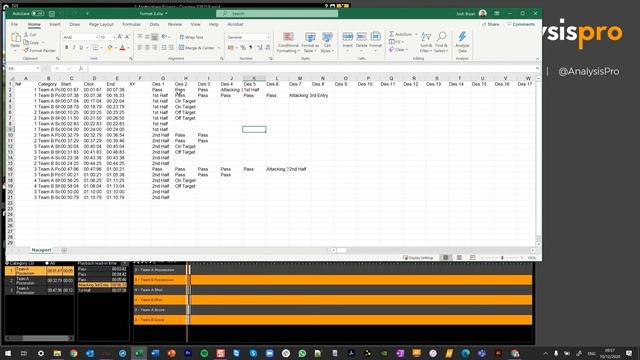Open the Formulas ribbon tab
The image size is (640, 360).
(x=131, y=24)
